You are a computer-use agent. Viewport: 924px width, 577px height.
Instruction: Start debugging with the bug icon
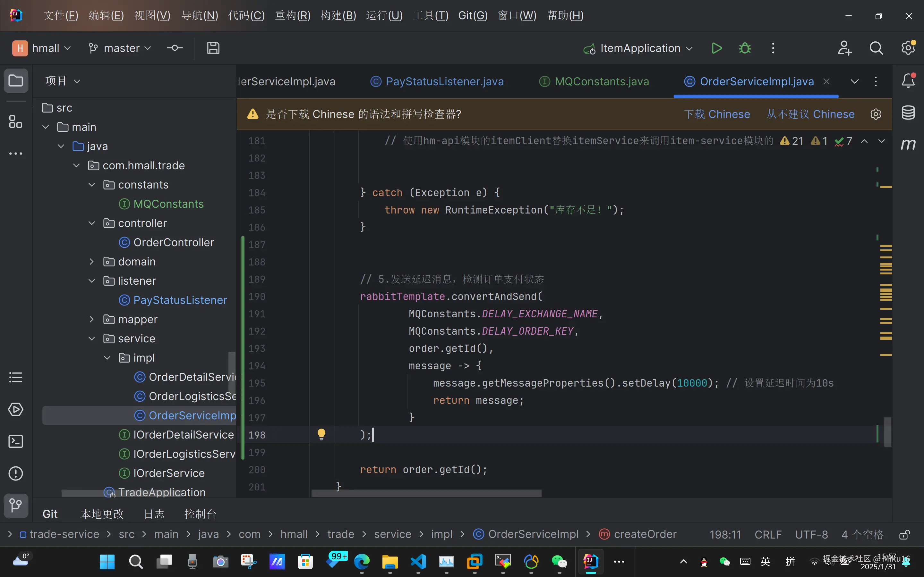click(x=745, y=48)
